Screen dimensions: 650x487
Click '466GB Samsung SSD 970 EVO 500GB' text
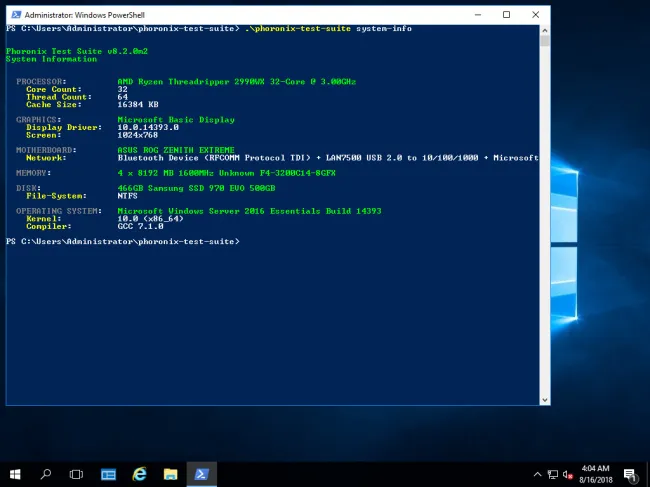point(196,188)
